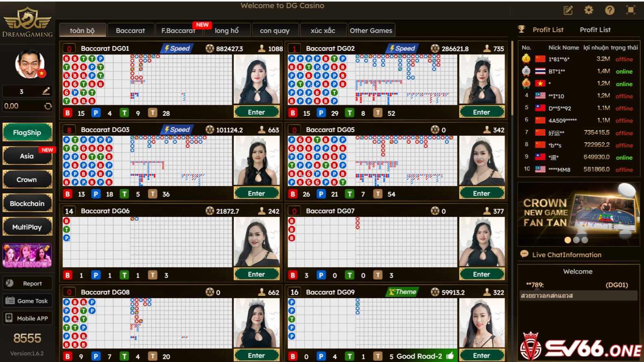This screenshot has width=644, height=362.
Task: Switch to the con quay tab
Action: [x=275, y=30]
